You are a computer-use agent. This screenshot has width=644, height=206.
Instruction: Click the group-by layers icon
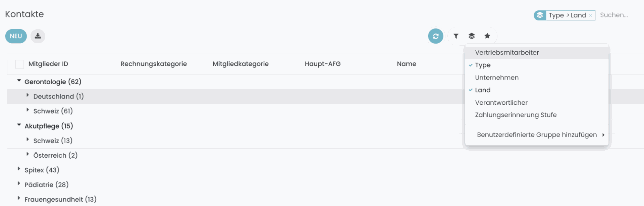click(472, 36)
